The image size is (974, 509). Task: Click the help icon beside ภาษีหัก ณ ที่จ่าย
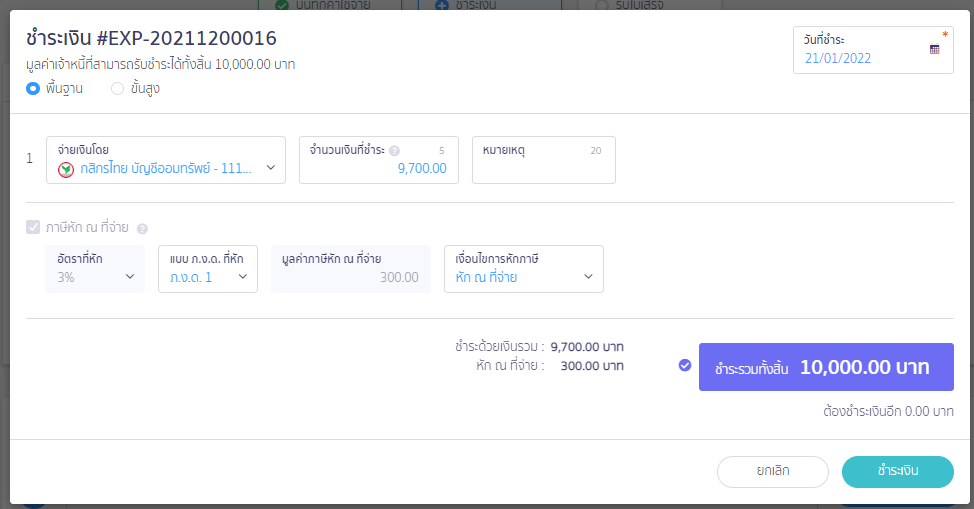click(x=142, y=229)
